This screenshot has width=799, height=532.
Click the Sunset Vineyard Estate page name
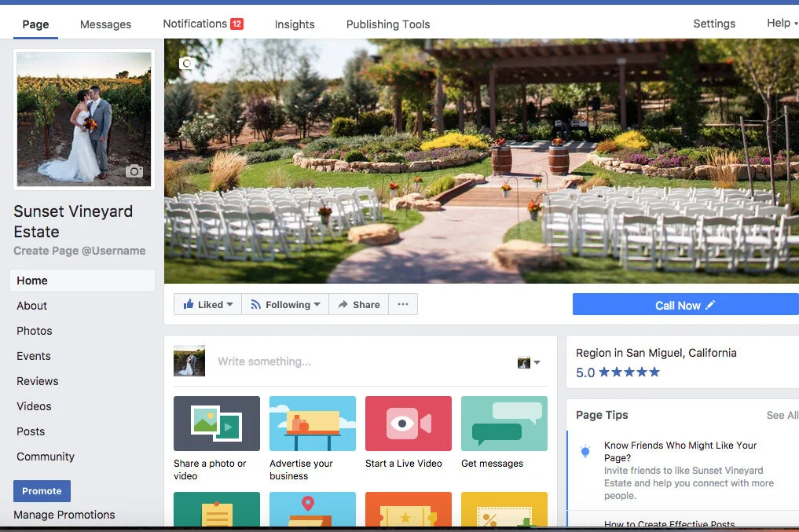click(x=73, y=221)
